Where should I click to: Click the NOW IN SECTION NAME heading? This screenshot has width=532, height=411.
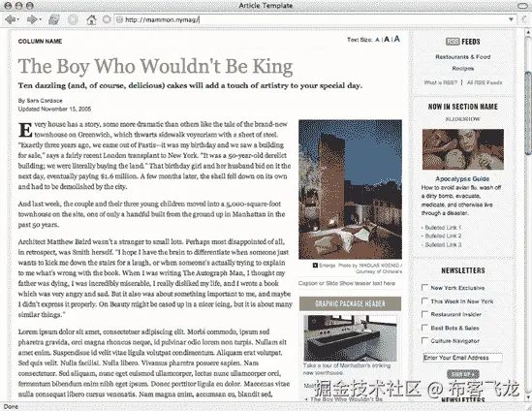463,107
